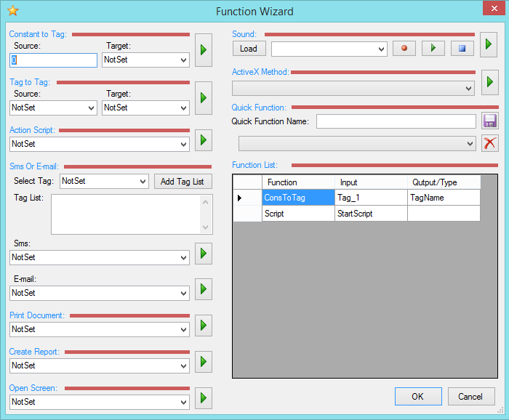Click the Quick Function Name text field
The width and height of the screenshot is (509, 420).
click(396, 121)
